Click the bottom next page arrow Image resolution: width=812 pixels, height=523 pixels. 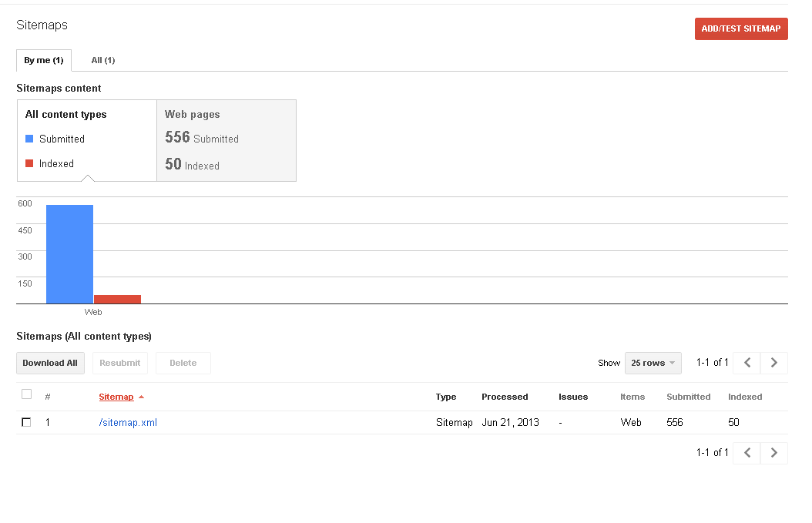(x=773, y=453)
